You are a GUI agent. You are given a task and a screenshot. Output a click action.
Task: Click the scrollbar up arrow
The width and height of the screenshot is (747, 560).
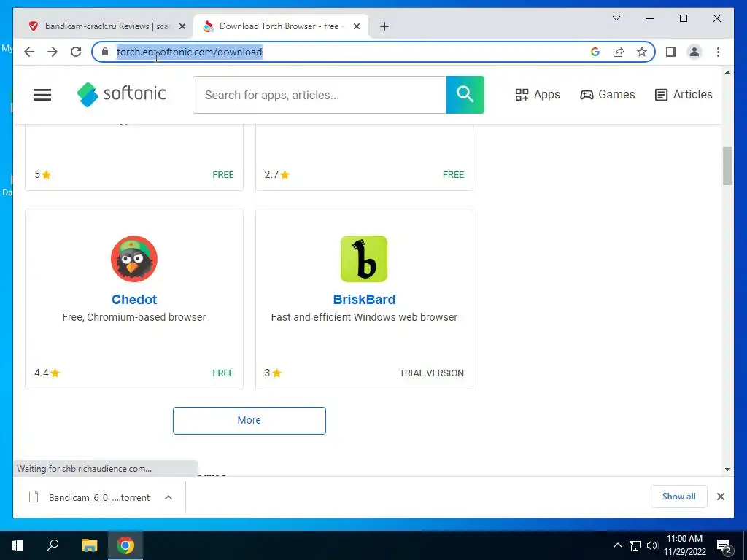[727, 72]
